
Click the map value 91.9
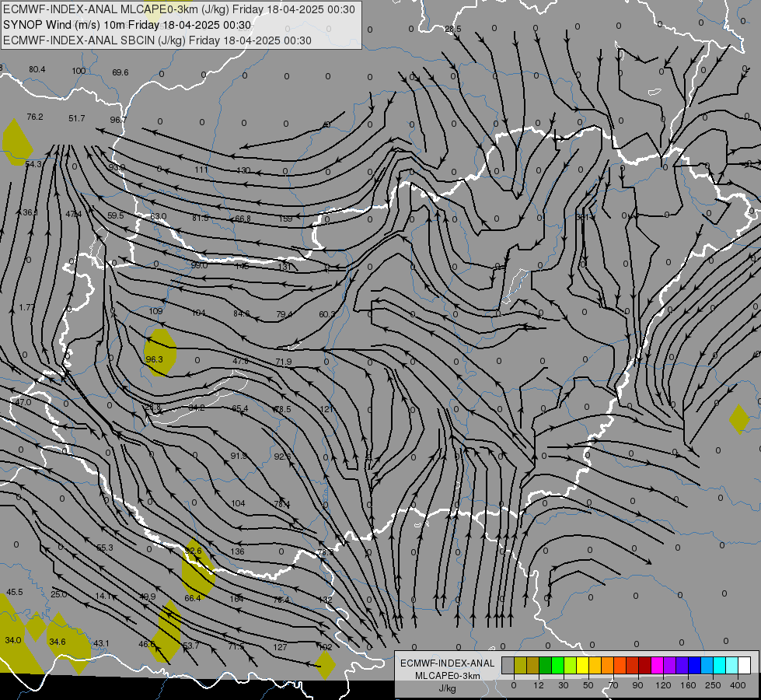click(239, 456)
